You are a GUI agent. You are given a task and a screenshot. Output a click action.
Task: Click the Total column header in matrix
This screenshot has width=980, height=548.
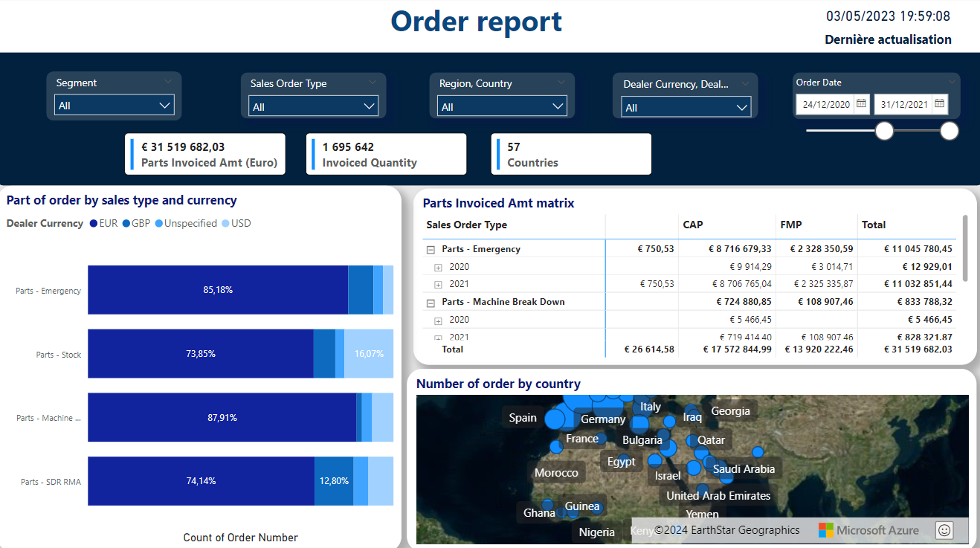(874, 225)
